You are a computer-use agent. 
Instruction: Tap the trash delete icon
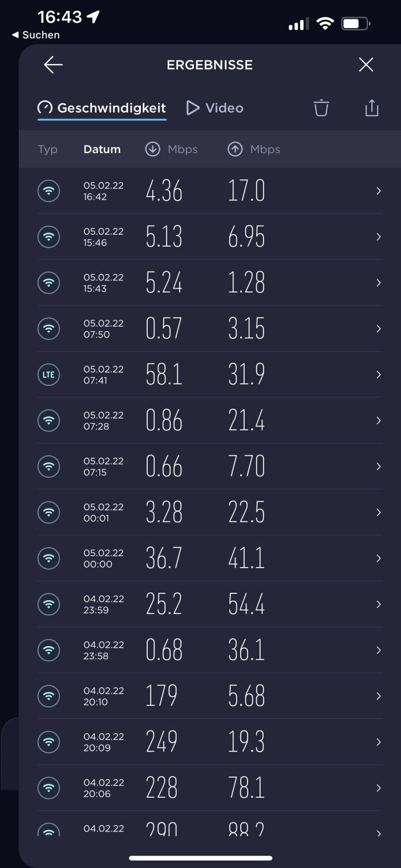(321, 108)
